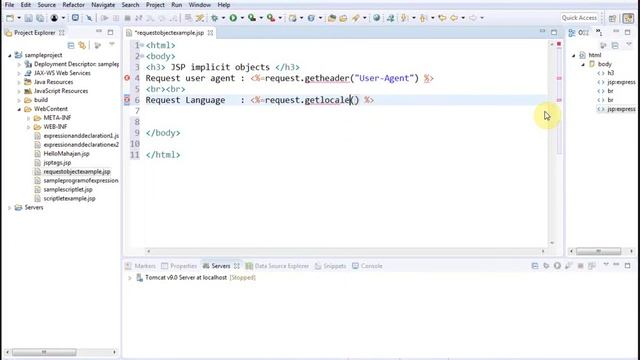Collapse the WebContent folder
This screenshot has width=640, height=360.
pyautogui.click(x=19, y=109)
